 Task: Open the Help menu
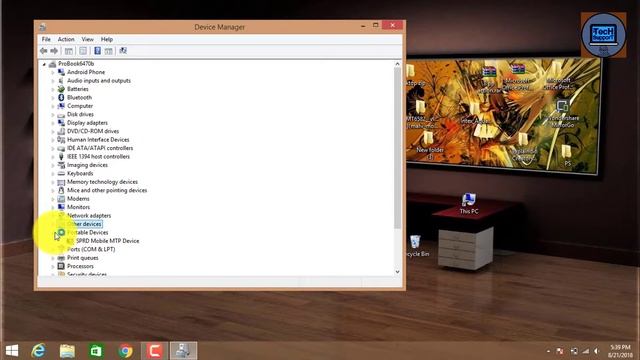pyautogui.click(x=107, y=39)
